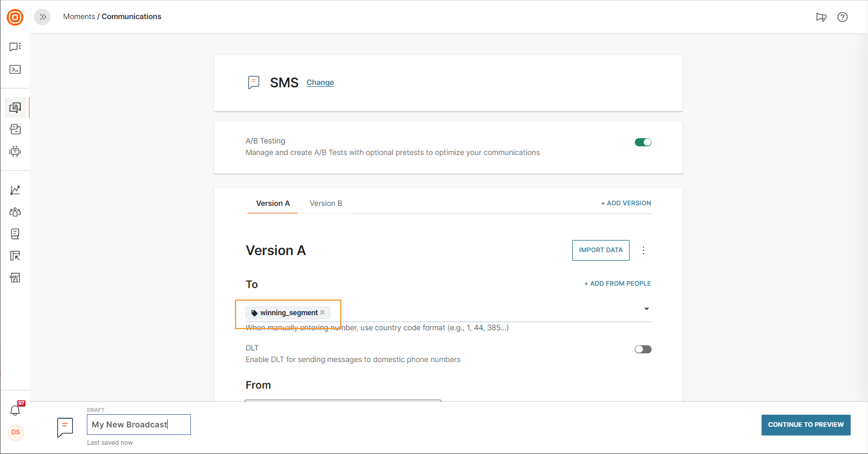
Task: Click the Infobip logo icon
Action: pos(15,17)
